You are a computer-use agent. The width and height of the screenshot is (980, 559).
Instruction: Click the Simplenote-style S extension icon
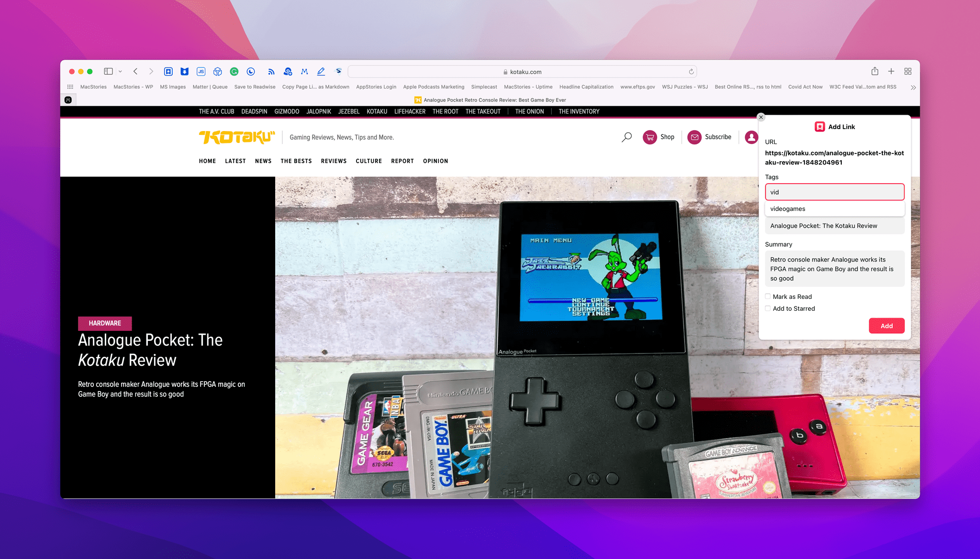(x=338, y=71)
